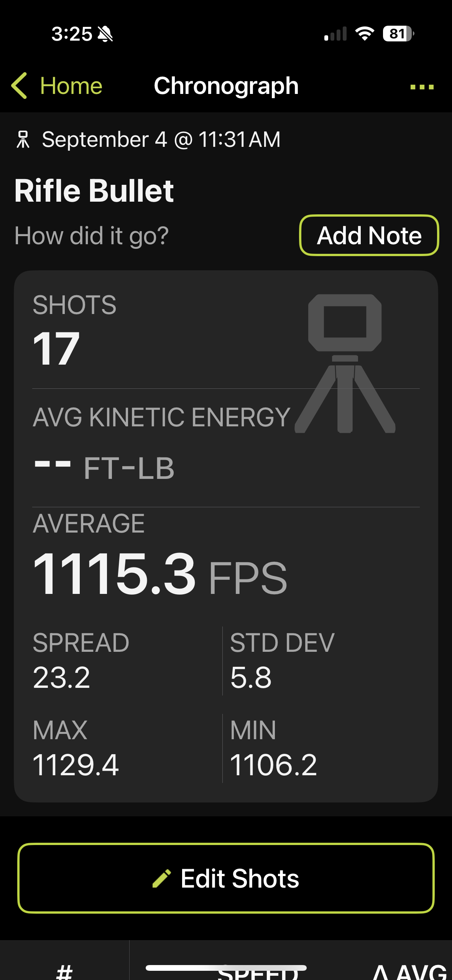Select the Δ AVG column header
The image size is (452, 980).
(409, 972)
